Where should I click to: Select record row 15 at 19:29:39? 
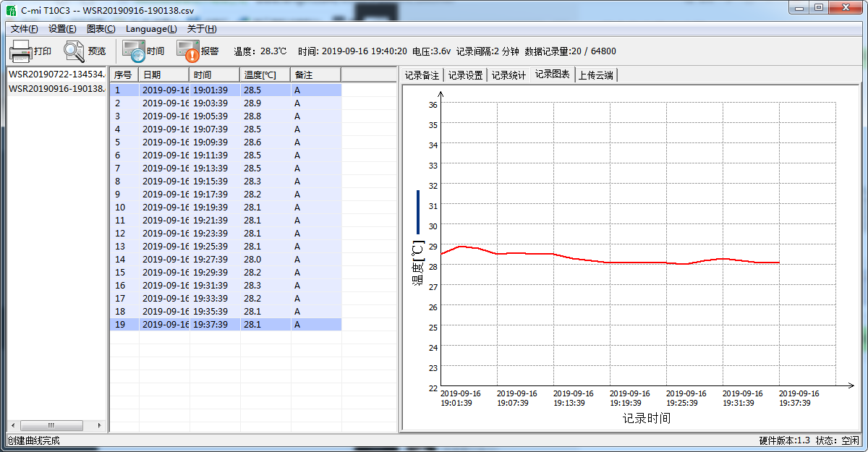226,273
